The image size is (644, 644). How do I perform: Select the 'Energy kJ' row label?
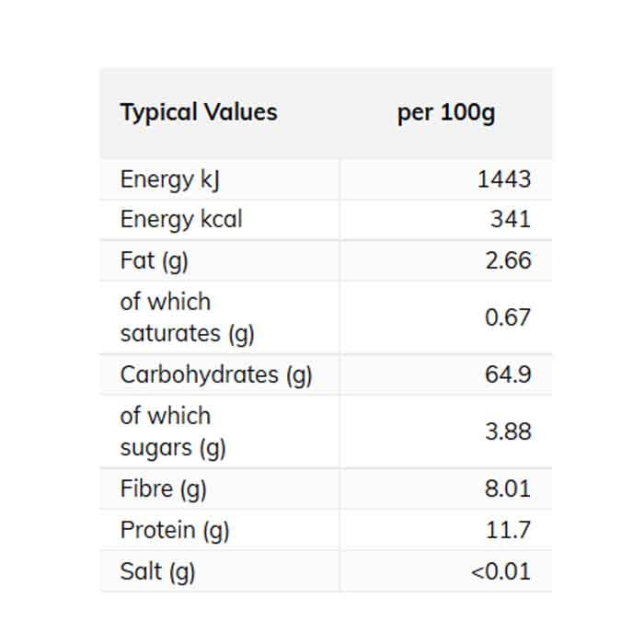tap(170, 179)
